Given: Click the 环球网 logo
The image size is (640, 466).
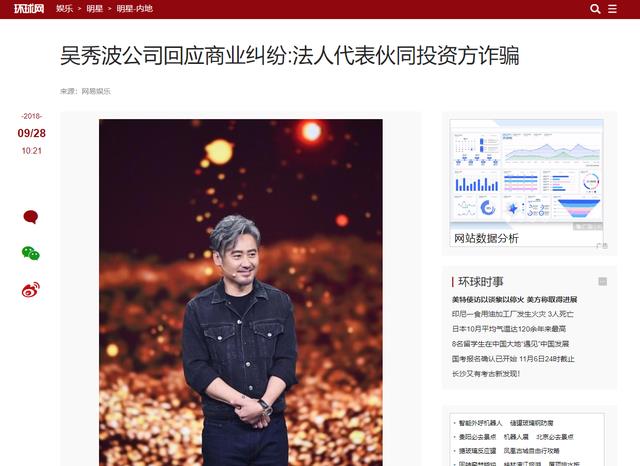Looking at the screenshot, I should coord(29,9).
